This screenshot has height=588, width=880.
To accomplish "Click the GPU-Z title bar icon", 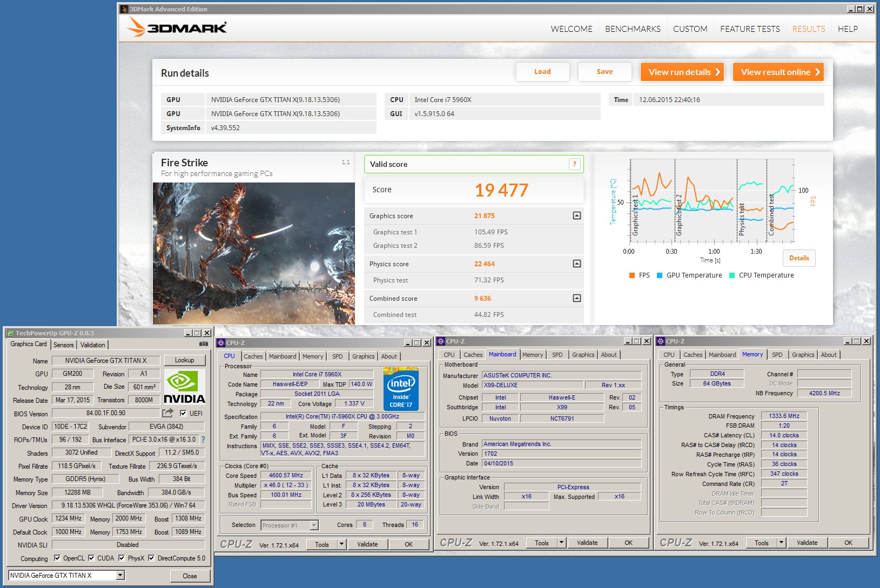I will [10, 333].
